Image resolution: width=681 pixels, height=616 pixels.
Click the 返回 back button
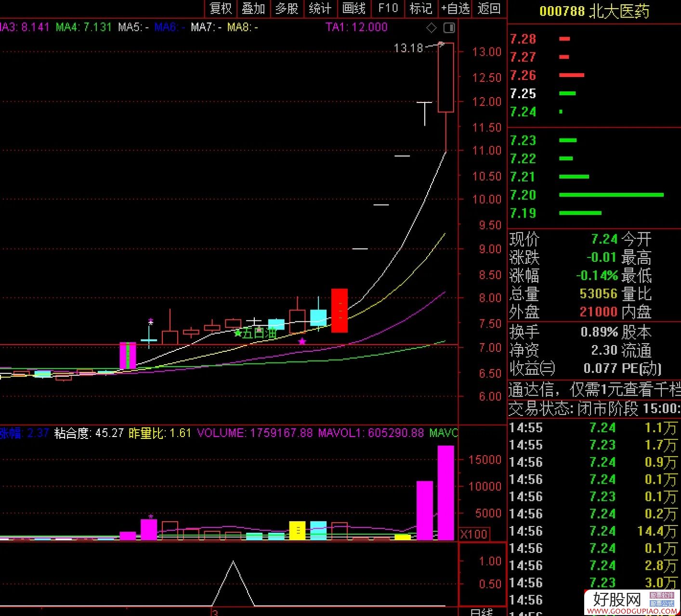(489, 9)
